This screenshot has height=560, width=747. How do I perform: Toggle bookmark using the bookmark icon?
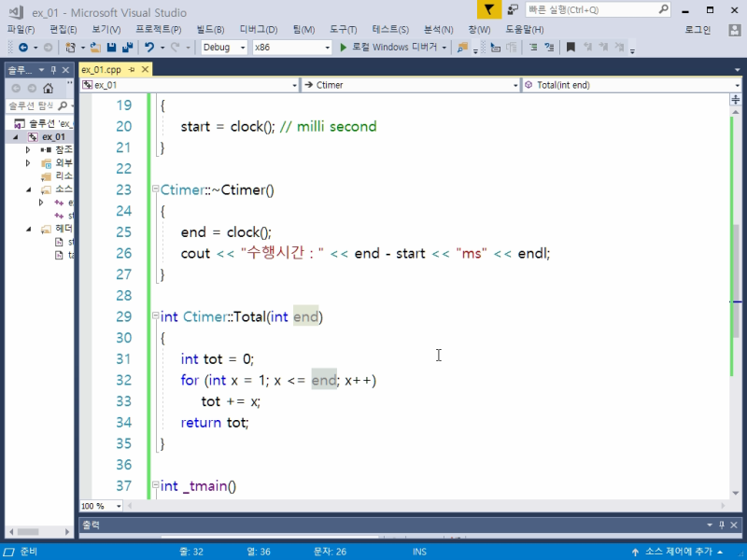click(x=571, y=48)
